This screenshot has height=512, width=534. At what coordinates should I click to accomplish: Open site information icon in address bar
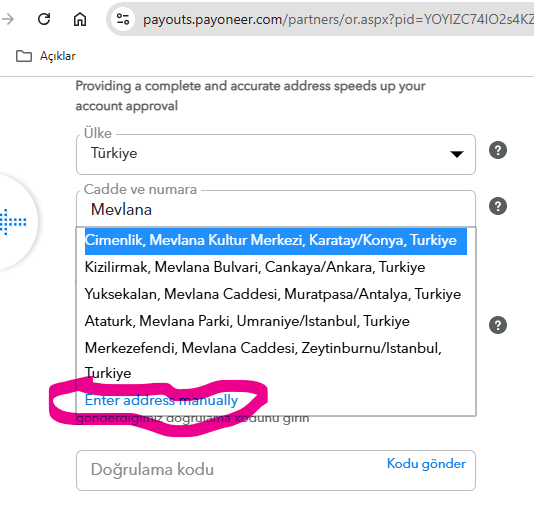click(123, 19)
